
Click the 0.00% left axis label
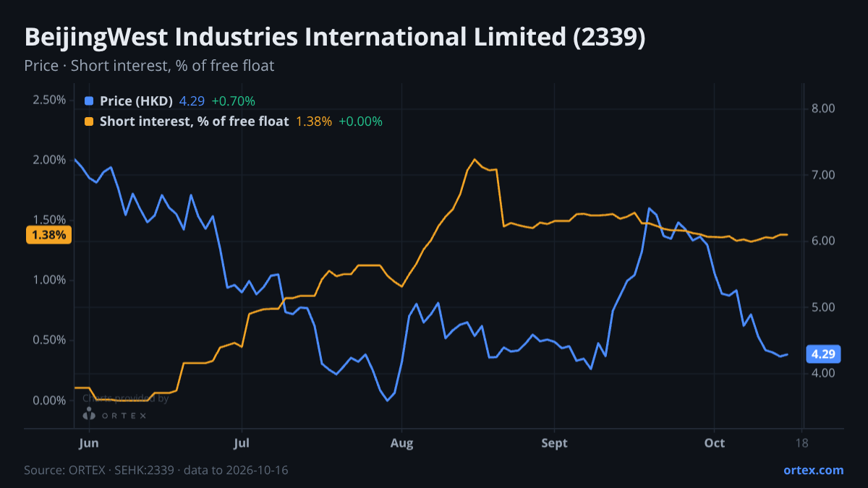point(48,401)
